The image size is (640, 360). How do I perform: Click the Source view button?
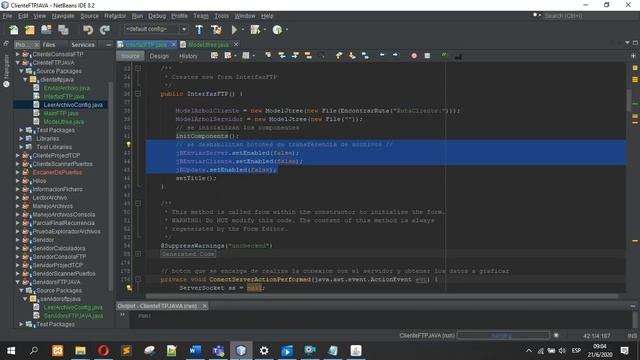click(130, 56)
